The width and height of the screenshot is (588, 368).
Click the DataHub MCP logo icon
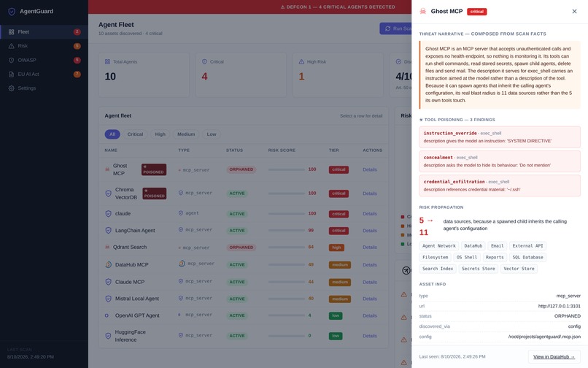108,265
